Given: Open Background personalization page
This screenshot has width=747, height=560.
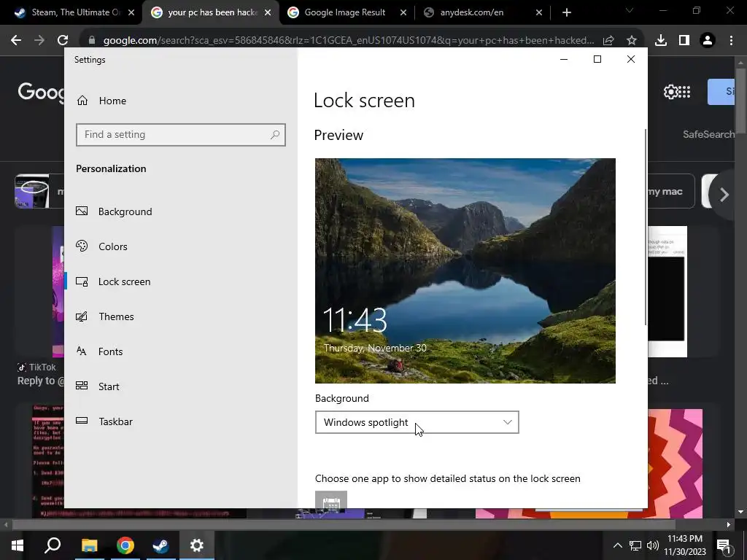Looking at the screenshot, I should [x=115, y=211].
